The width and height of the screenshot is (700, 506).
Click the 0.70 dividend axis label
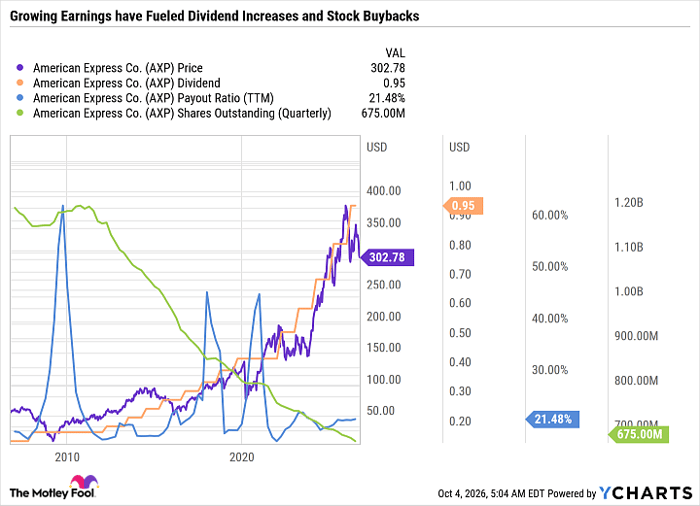pyautogui.click(x=460, y=274)
